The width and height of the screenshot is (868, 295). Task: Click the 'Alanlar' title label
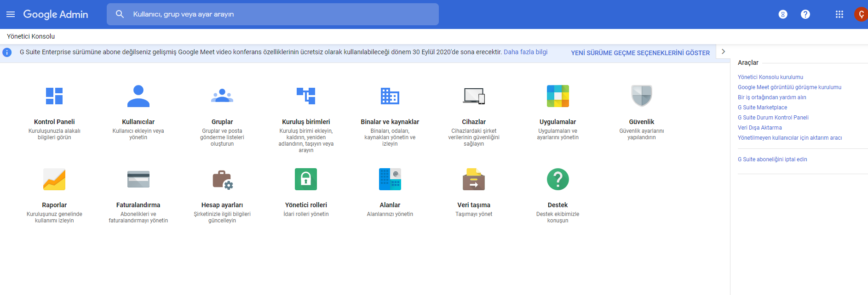[390, 205]
